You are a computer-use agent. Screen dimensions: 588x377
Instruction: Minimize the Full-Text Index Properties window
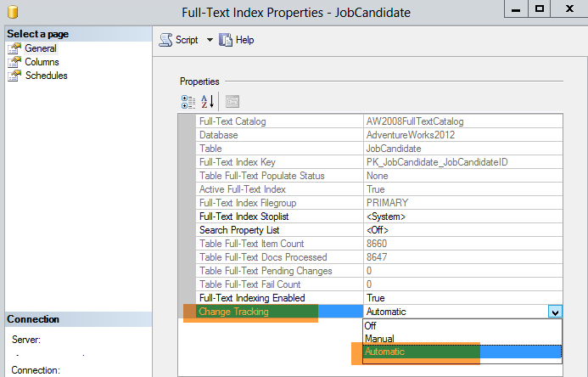(516, 8)
